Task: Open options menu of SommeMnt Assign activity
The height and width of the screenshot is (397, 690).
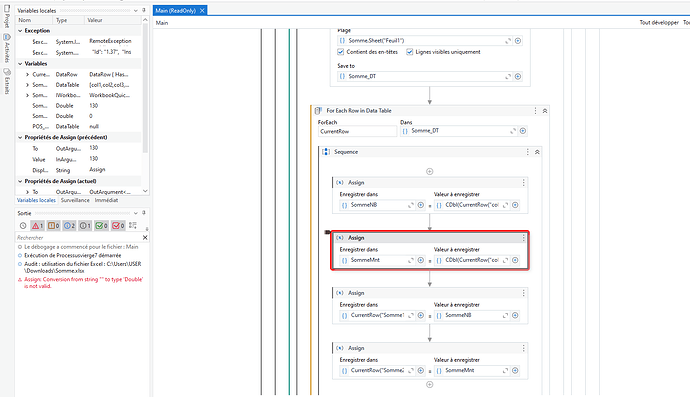Action: click(523, 238)
